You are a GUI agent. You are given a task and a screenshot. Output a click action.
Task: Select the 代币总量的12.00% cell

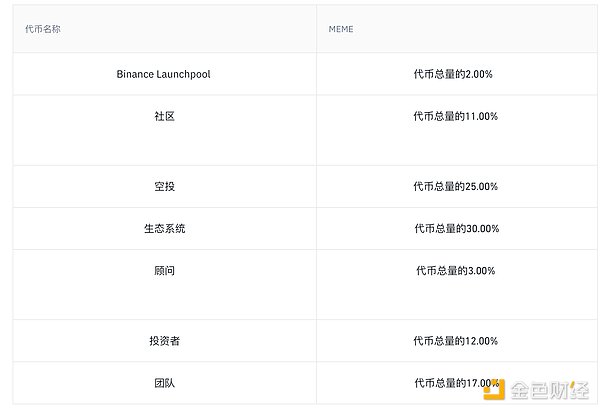(455, 341)
